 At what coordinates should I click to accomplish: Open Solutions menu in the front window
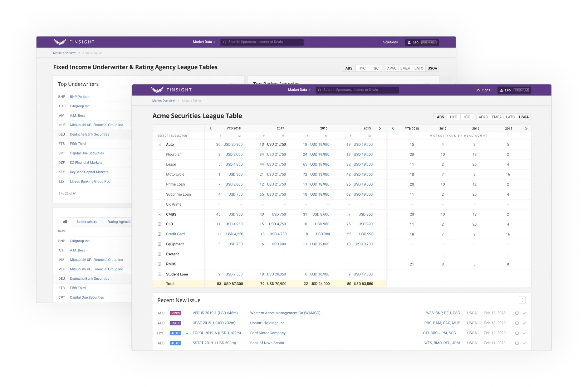point(482,90)
